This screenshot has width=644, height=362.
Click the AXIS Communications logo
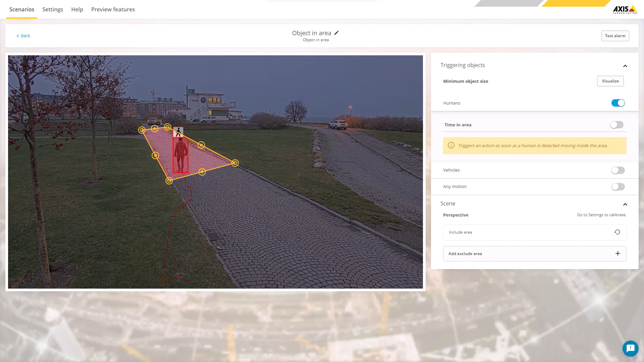pos(625,9)
